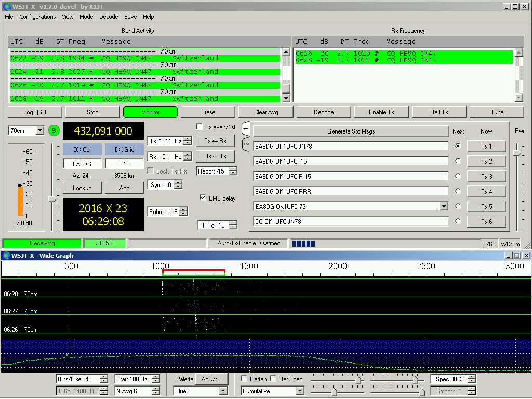Viewport: 532px width, 399px height.
Task: Send the Tx 3 message now
Action: point(486,176)
